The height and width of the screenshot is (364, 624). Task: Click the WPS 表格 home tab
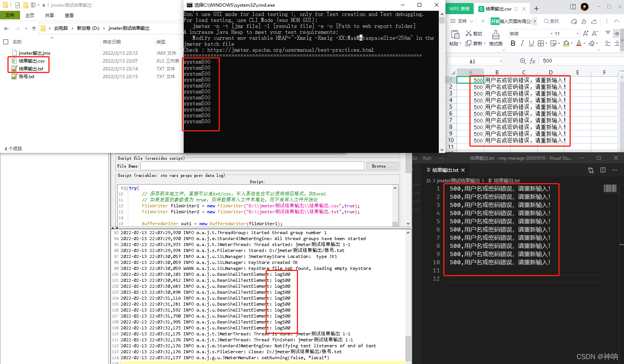click(x=459, y=9)
